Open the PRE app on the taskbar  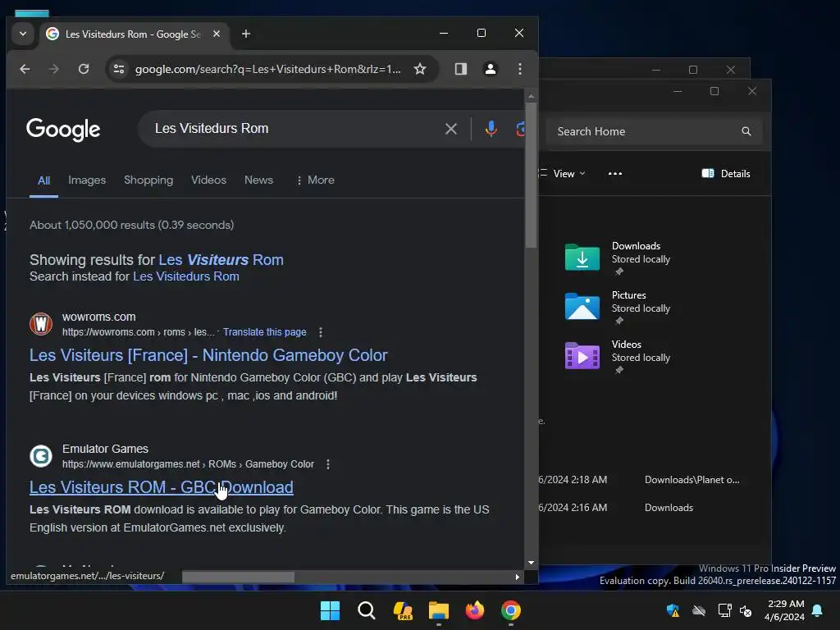402,610
